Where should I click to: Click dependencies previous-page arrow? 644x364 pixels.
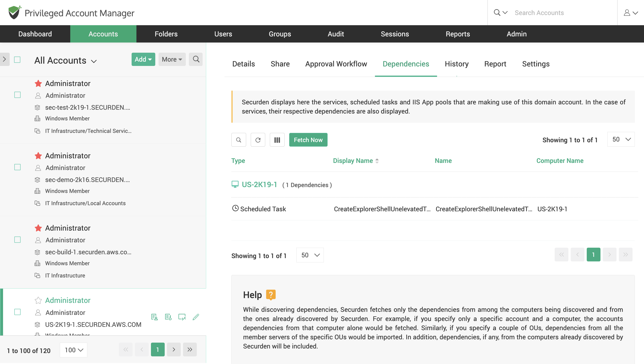578,255
